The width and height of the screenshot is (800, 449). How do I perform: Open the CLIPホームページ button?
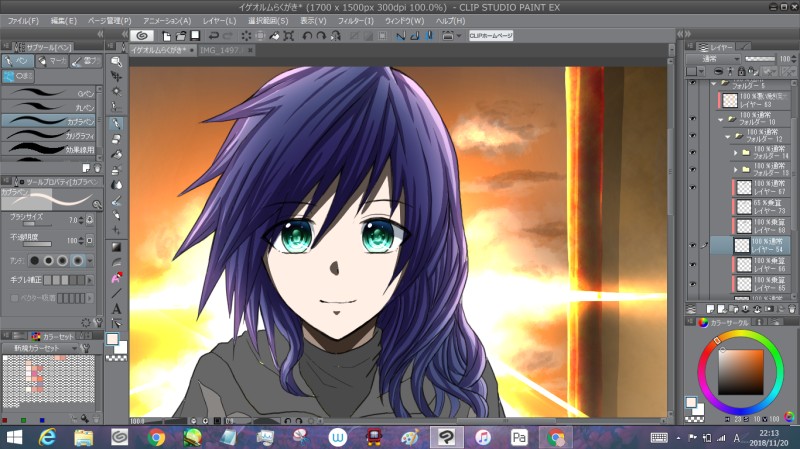(491, 36)
